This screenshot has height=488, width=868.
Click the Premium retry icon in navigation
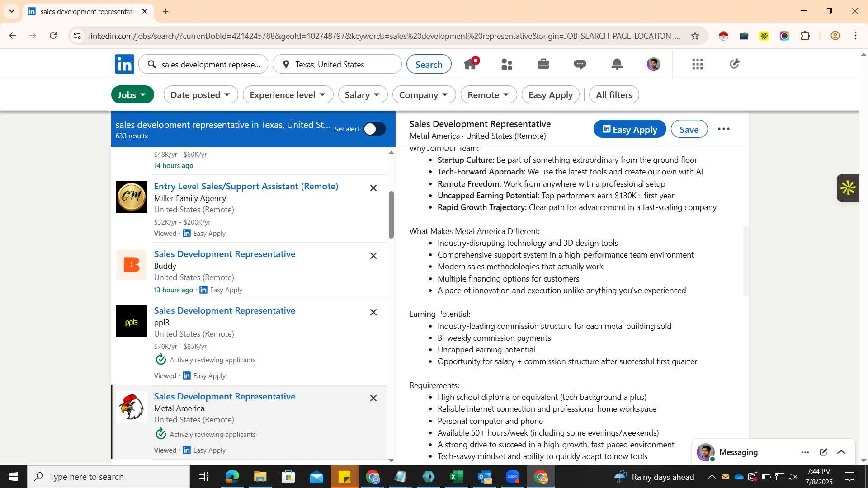[x=734, y=64]
